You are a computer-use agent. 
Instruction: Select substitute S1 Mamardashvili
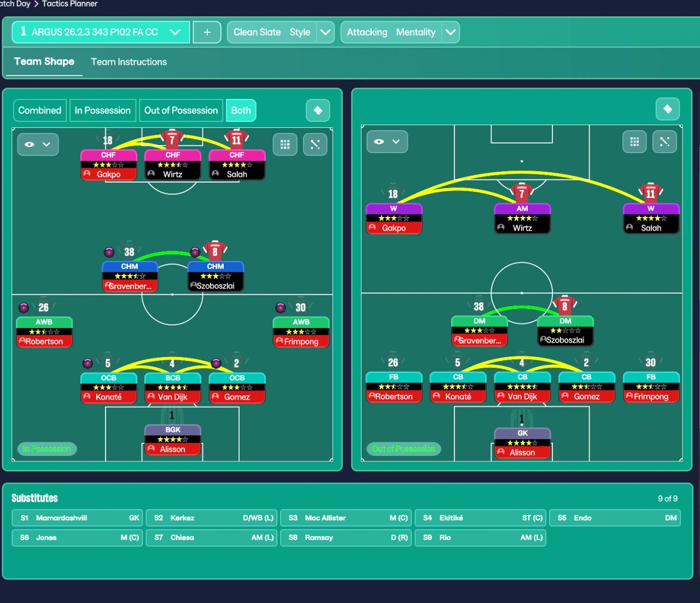coord(77,518)
